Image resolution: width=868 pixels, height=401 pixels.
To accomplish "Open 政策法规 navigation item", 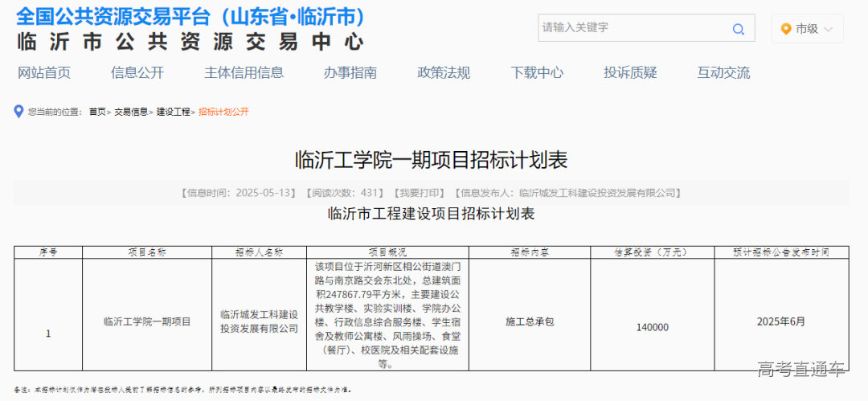I will (444, 72).
